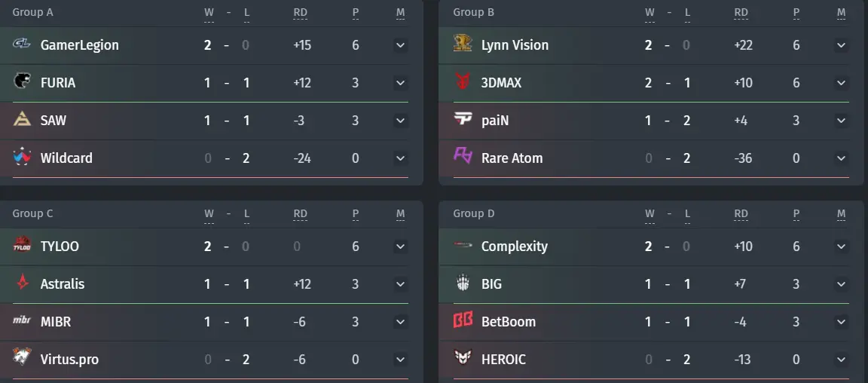Click the 3DMAX red logo

click(462, 81)
